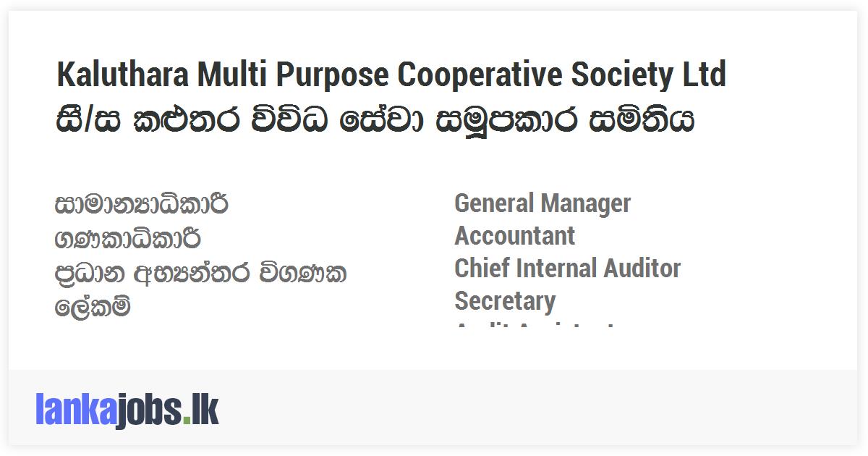Select the Sinhala text ගණකාධිකාරී
Image resolution: width=868 pixels, height=456 pixels.
point(127,238)
